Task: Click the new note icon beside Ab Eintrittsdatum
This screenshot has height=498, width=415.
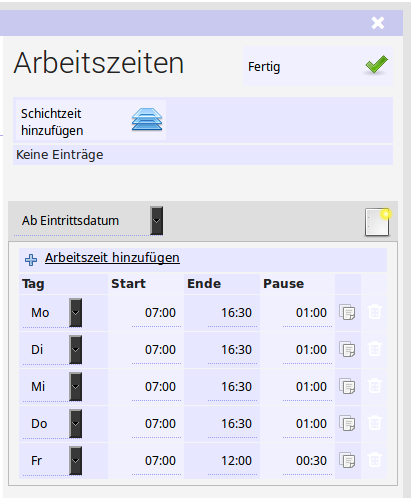Action: 378,222
